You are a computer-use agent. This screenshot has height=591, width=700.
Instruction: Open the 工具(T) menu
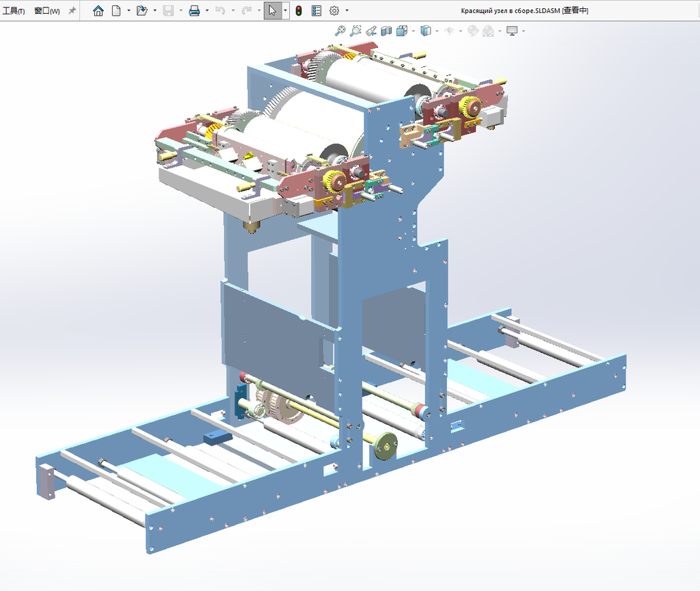pyautogui.click(x=14, y=11)
